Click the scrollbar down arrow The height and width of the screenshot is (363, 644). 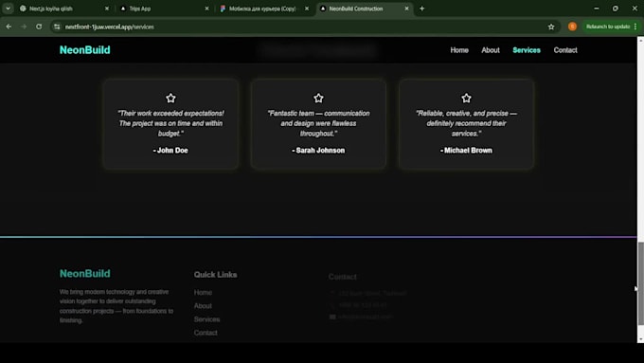[x=640, y=339]
